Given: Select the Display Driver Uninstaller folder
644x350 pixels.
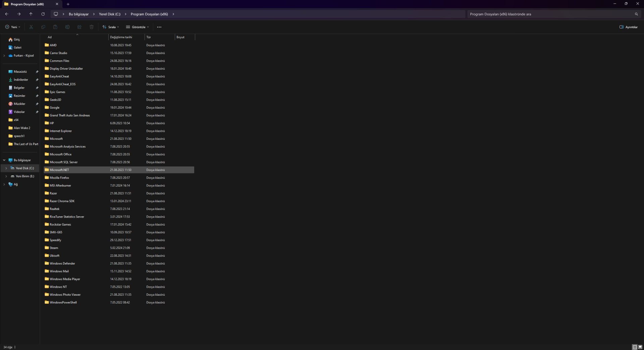Looking at the screenshot, I should point(119,69).
